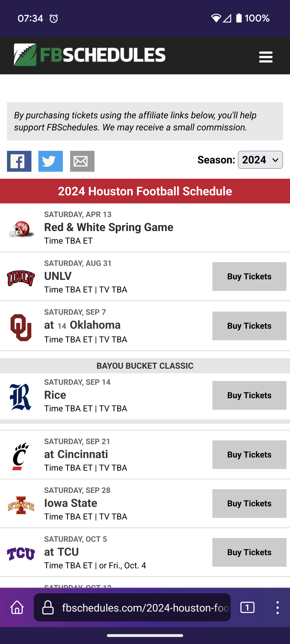Buy tickets for the Iowa State game
This screenshot has height=644, width=290.
[x=249, y=503]
